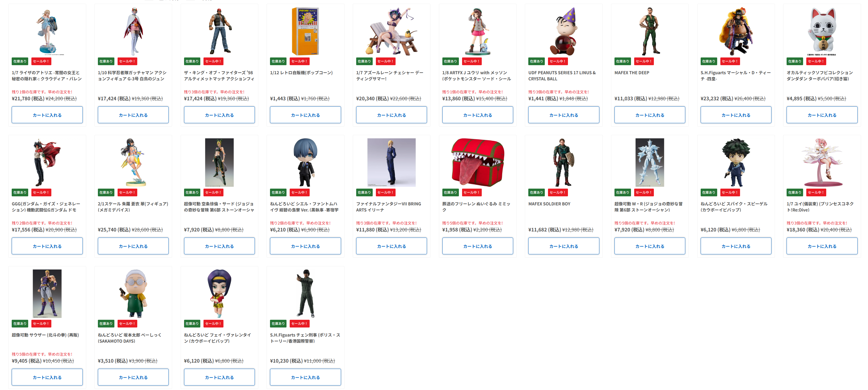The image size is (868, 390).
Task: Open the 1/7 Yui Princess Connect figure image
Action: (x=821, y=162)
